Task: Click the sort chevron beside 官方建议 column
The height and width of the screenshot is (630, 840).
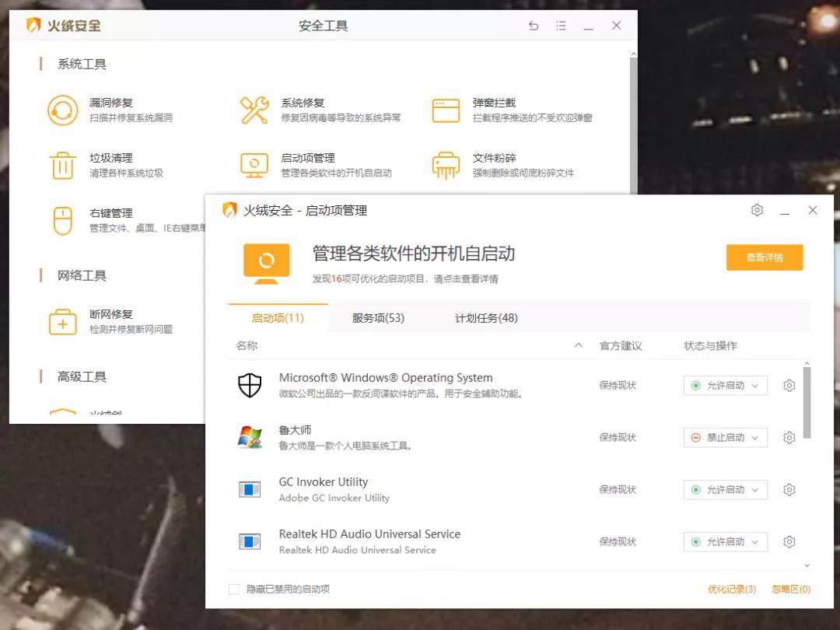Action: click(578, 345)
